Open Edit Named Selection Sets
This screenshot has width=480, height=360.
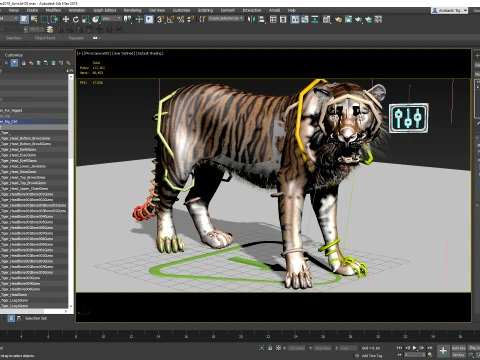click(x=202, y=19)
